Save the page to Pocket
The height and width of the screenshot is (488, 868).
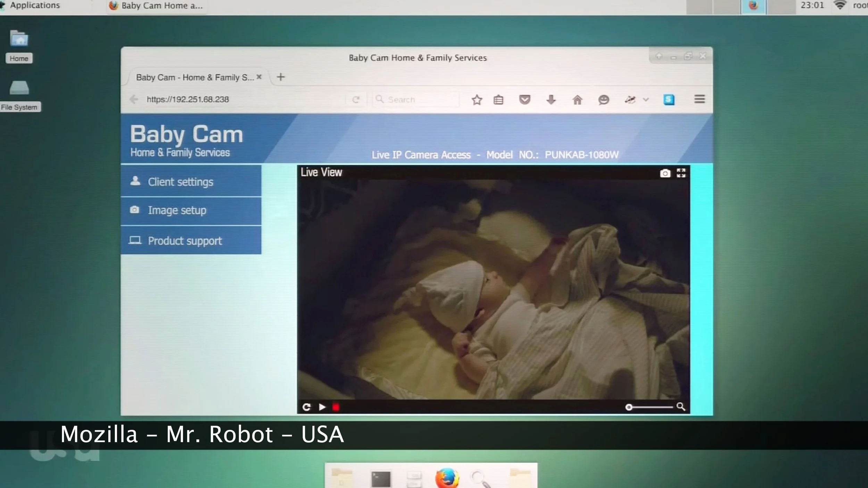525,100
